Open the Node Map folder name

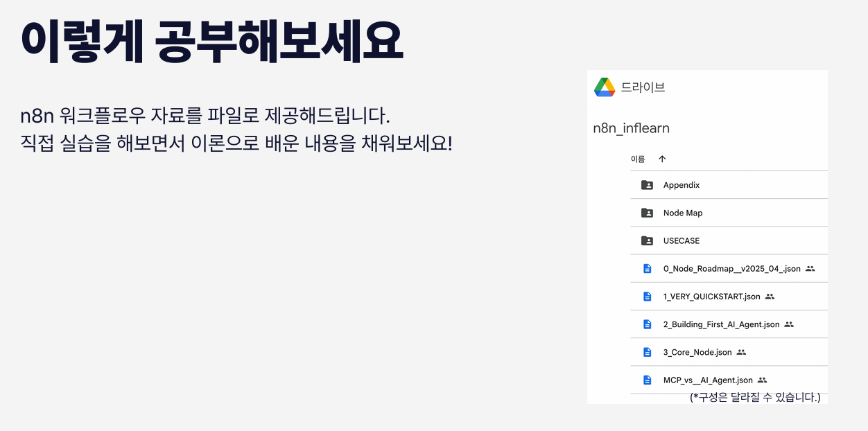683,213
